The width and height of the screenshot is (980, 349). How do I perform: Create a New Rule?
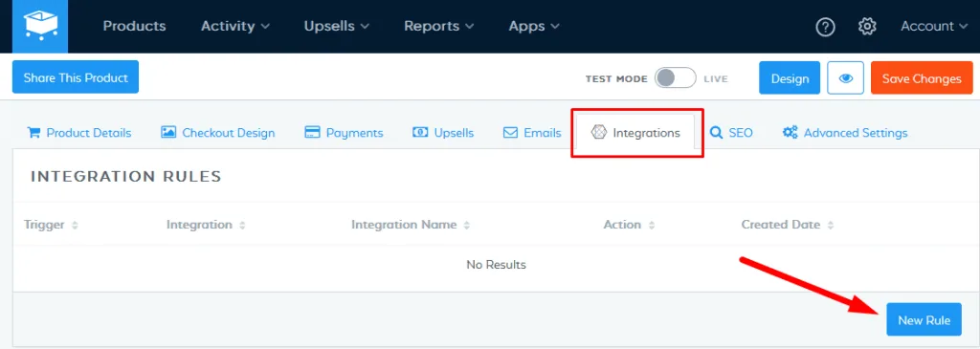(x=924, y=319)
